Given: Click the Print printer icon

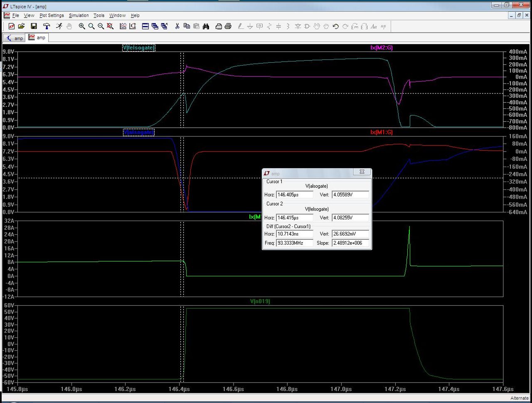Looking at the screenshot, I should (x=228, y=26).
